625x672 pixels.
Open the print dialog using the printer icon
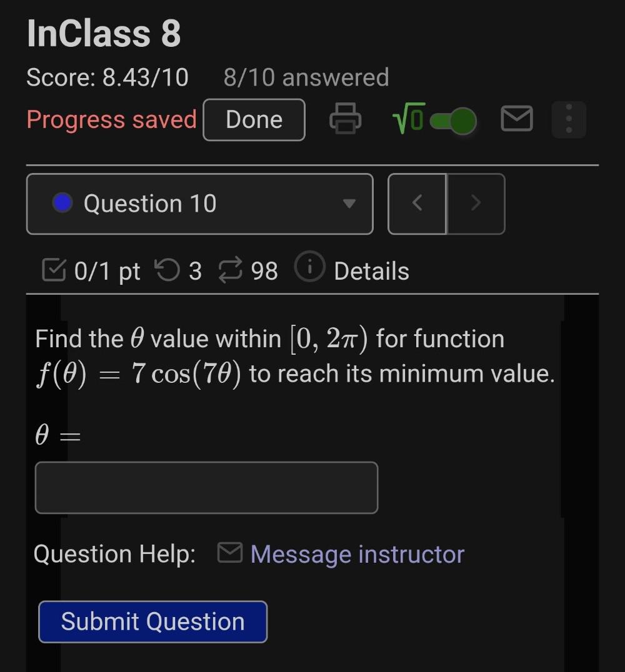click(x=346, y=119)
